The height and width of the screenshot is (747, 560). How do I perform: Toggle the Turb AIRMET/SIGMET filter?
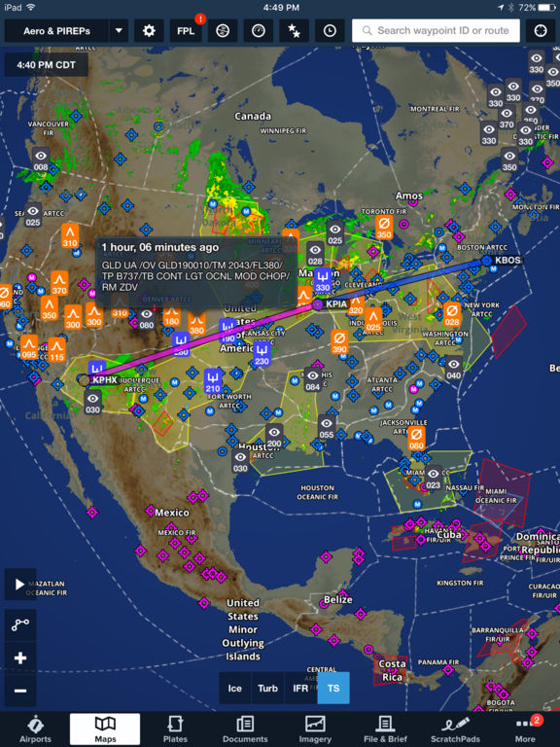pos(267,688)
